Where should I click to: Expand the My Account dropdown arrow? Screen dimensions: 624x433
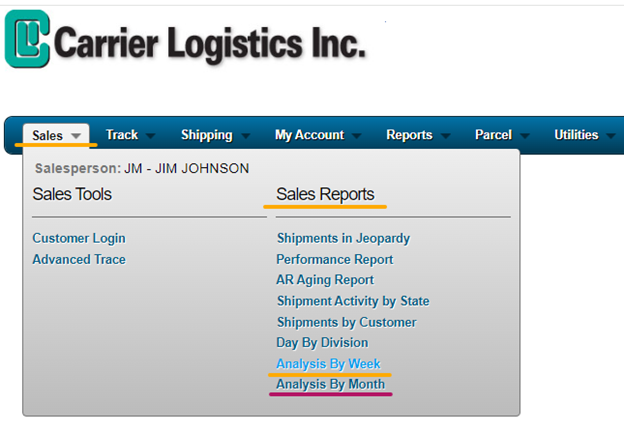point(356,136)
